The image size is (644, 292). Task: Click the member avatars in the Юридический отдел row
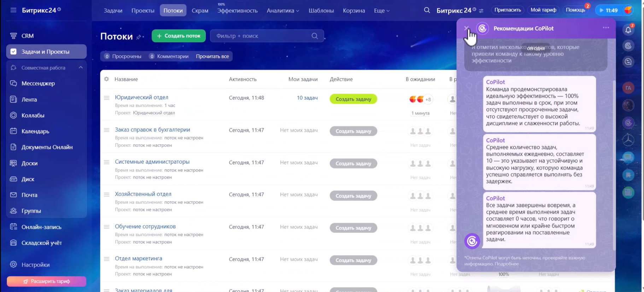point(420,99)
